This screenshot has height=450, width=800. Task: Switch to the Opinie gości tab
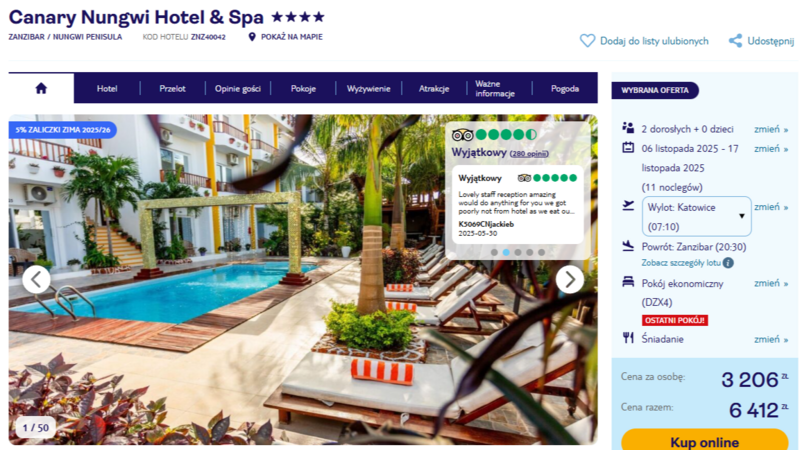pos(238,88)
